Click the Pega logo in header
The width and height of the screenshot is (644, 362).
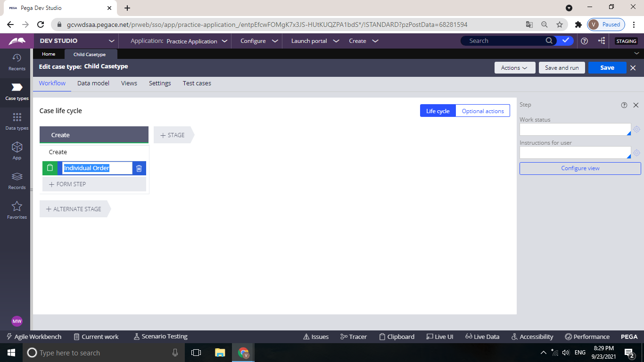tap(17, 41)
